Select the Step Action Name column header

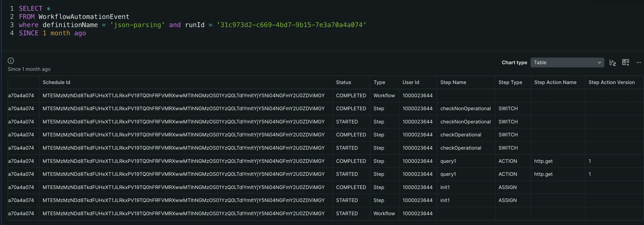click(x=555, y=82)
